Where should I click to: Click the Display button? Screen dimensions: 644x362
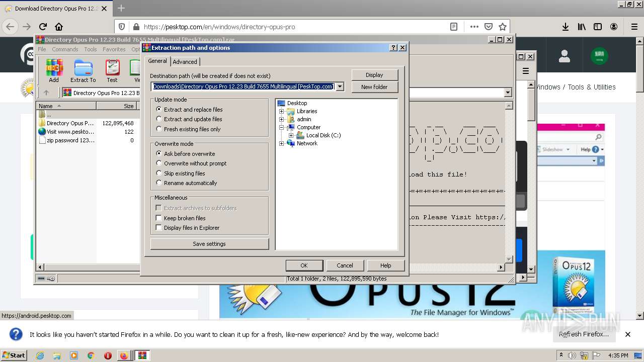374,75
